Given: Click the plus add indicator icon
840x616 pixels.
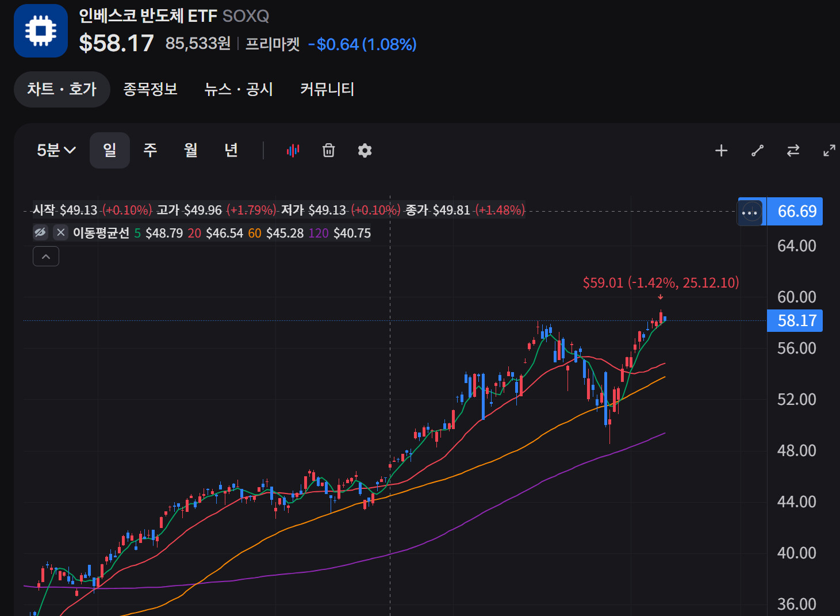Looking at the screenshot, I should [x=721, y=151].
